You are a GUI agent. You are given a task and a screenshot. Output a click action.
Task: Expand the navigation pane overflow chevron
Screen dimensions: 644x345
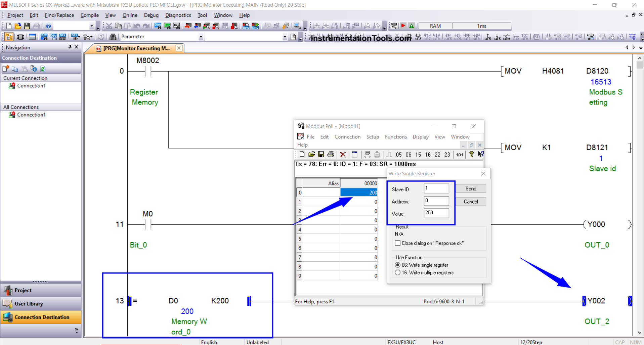point(76,330)
